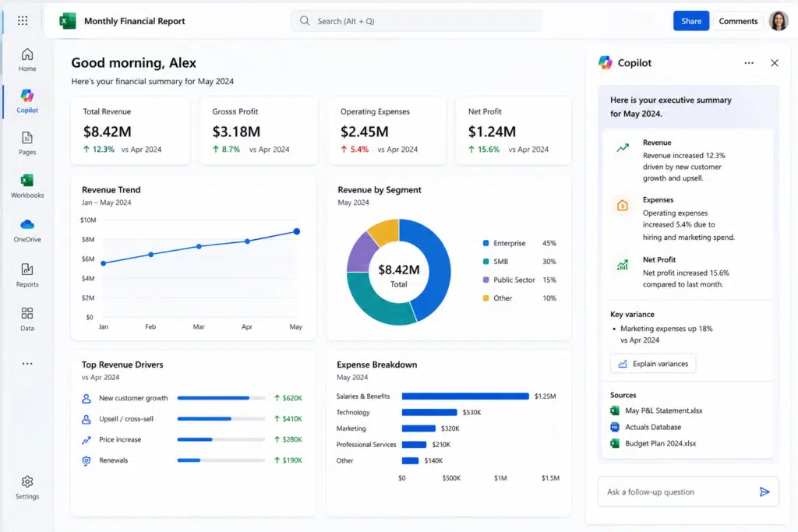Viewport: 798px width, 532px height.
Task: Click the Upsell / cross-sell icon
Action: 87,419
